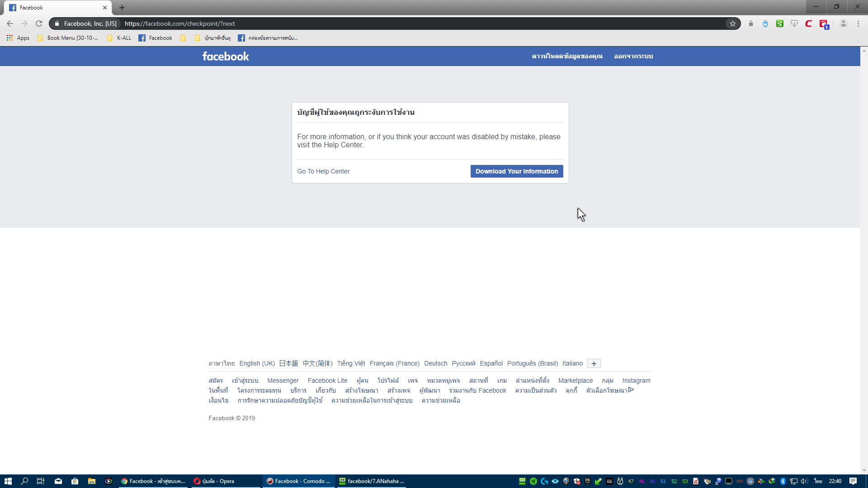Bookmark this page with the star icon
The image size is (868, 488).
[x=733, y=23]
